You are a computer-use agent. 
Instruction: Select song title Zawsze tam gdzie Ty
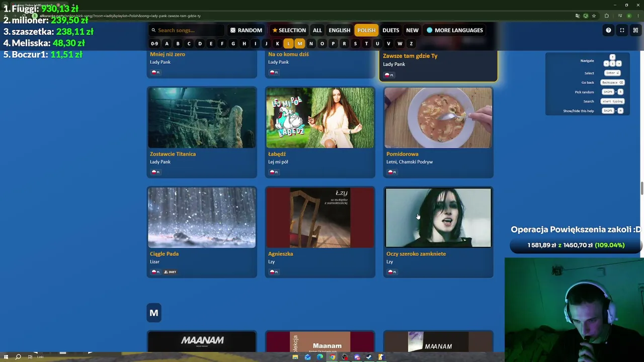tap(410, 56)
